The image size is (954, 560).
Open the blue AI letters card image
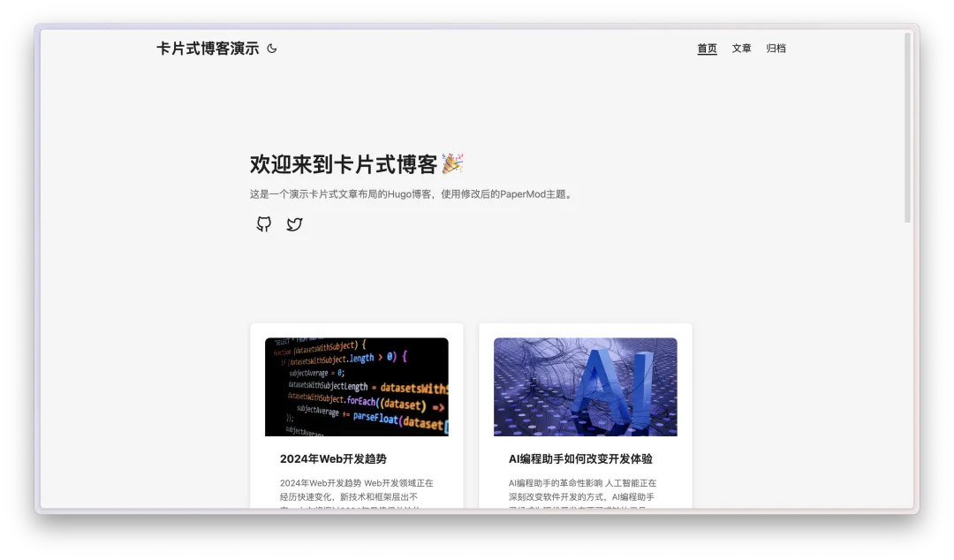tap(585, 387)
